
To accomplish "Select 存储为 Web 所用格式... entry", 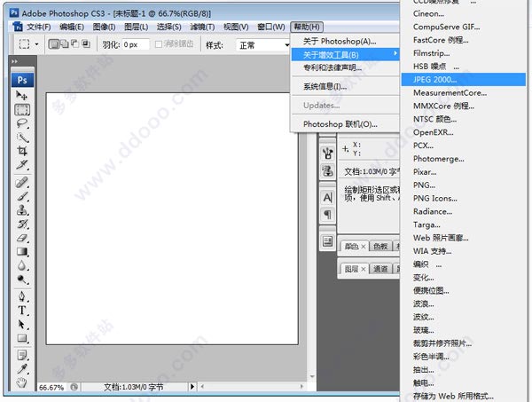I will coord(464,396).
